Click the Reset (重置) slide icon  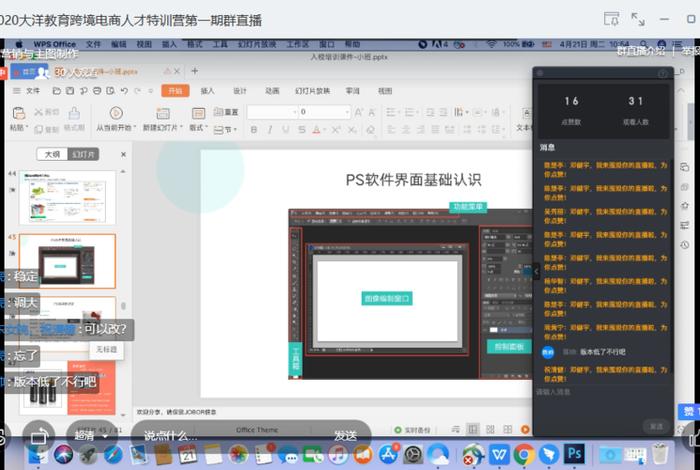click(x=226, y=112)
